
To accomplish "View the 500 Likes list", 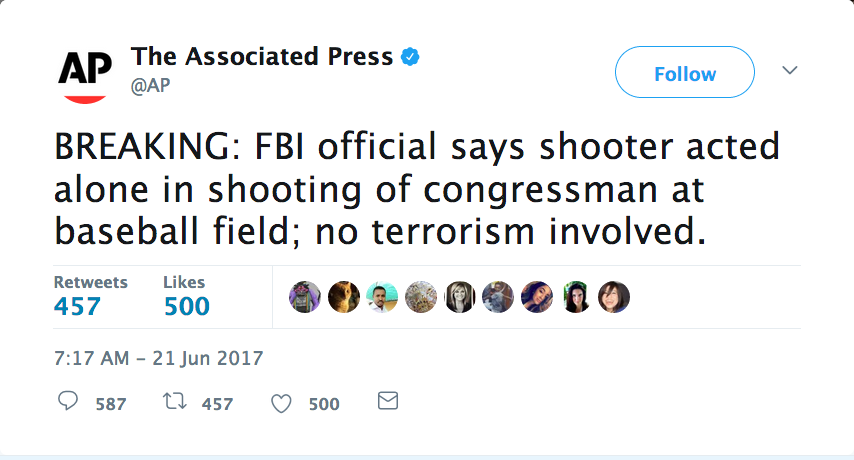I will point(186,296).
